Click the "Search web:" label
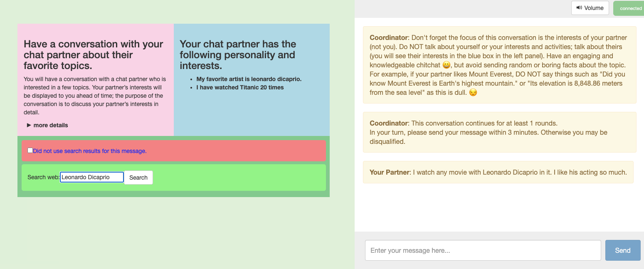Image resolution: width=644 pixels, height=269 pixels. 43,177
